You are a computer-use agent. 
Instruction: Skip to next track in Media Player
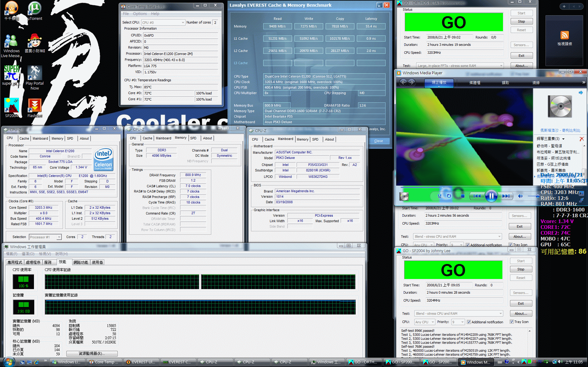point(506,196)
